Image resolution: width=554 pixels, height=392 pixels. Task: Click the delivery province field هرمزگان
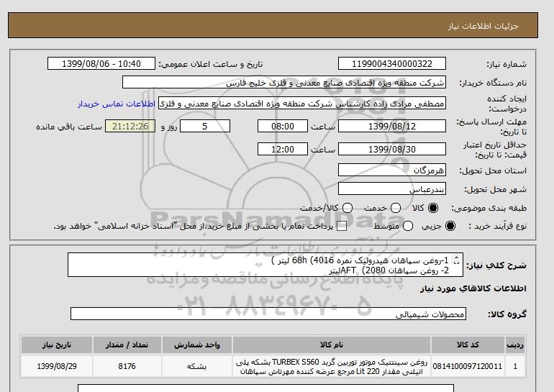(392, 170)
